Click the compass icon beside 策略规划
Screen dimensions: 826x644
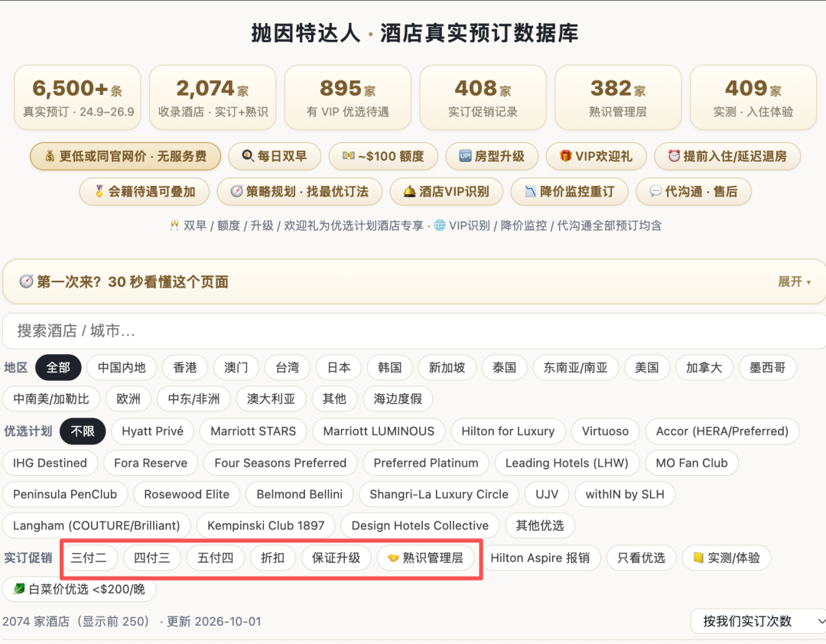pyautogui.click(x=237, y=190)
